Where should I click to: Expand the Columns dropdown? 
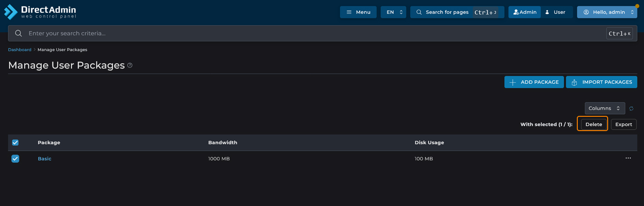coord(604,109)
